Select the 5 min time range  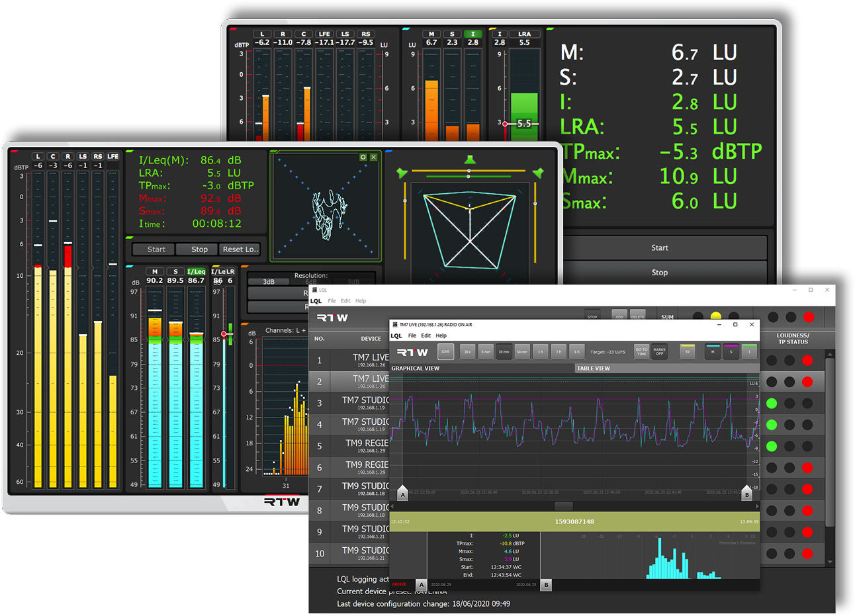(486, 351)
